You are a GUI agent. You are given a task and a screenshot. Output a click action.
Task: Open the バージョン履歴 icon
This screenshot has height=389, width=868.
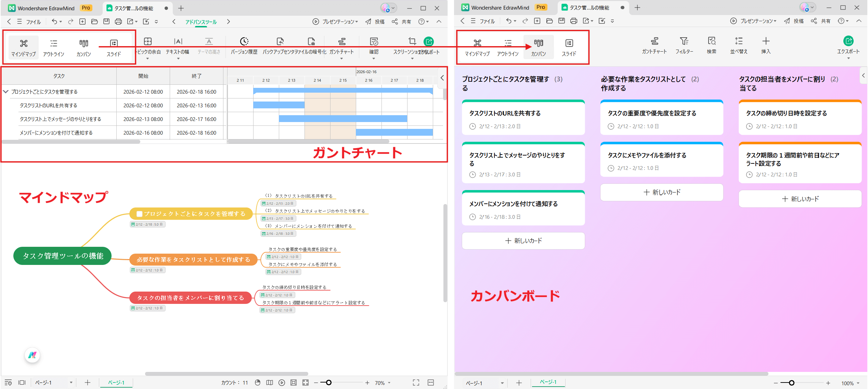pyautogui.click(x=244, y=46)
